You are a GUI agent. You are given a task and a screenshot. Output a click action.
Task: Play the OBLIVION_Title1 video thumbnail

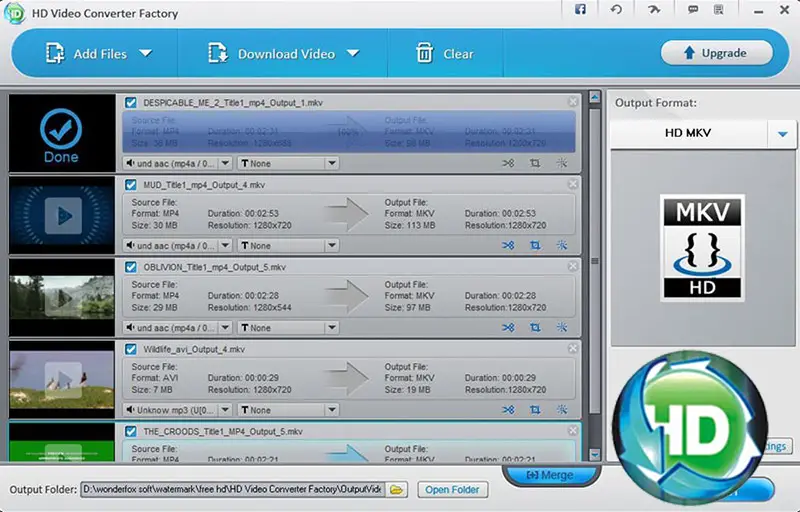(x=62, y=299)
